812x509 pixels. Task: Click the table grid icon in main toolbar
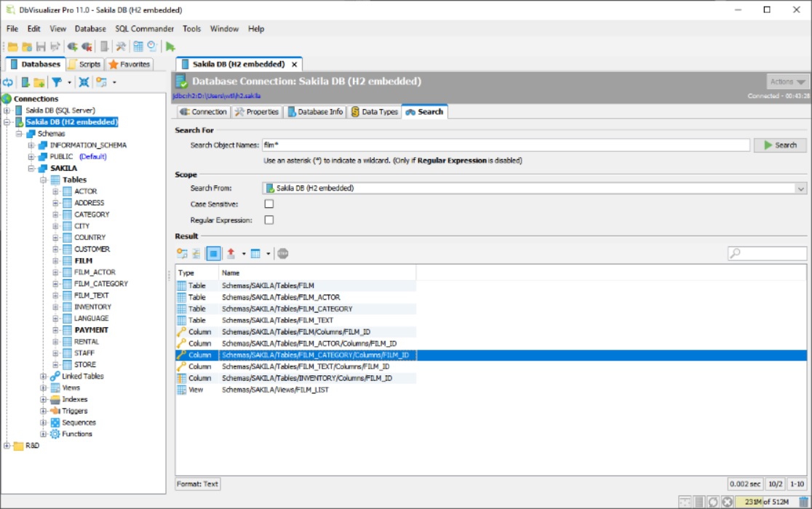tap(138, 47)
